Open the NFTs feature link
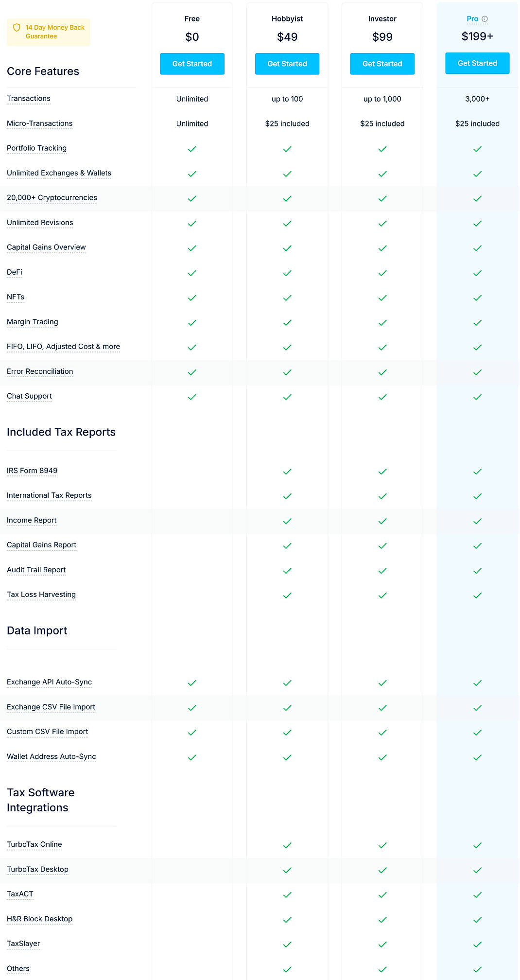 (15, 297)
